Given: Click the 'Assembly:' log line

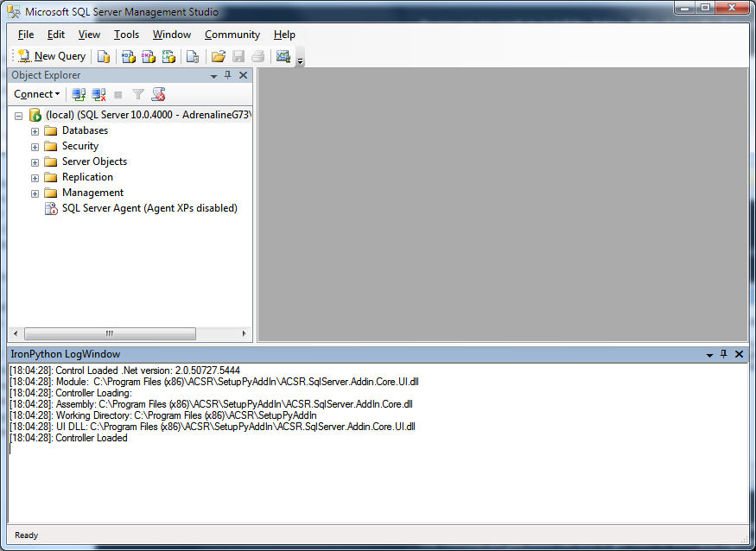Looking at the screenshot, I should coord(211,404).
